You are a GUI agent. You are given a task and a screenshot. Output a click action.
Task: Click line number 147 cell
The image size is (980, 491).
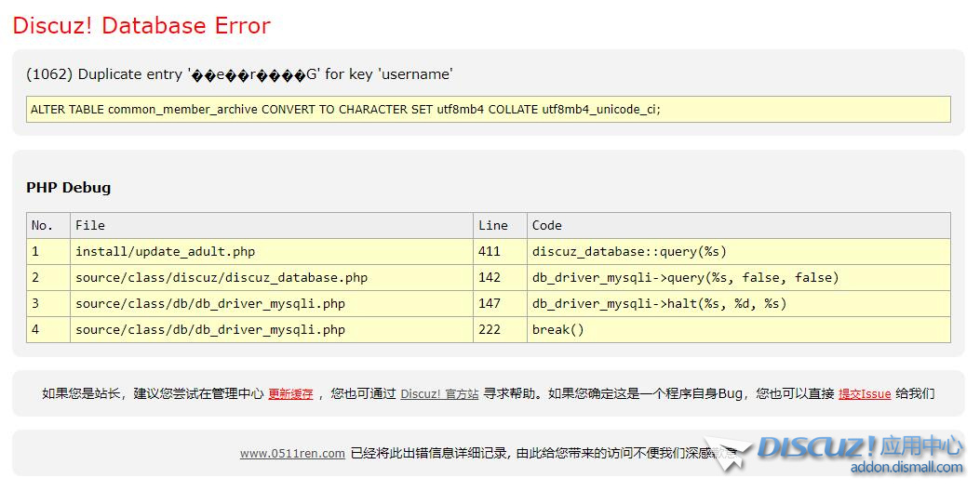[x=500, y=303]
